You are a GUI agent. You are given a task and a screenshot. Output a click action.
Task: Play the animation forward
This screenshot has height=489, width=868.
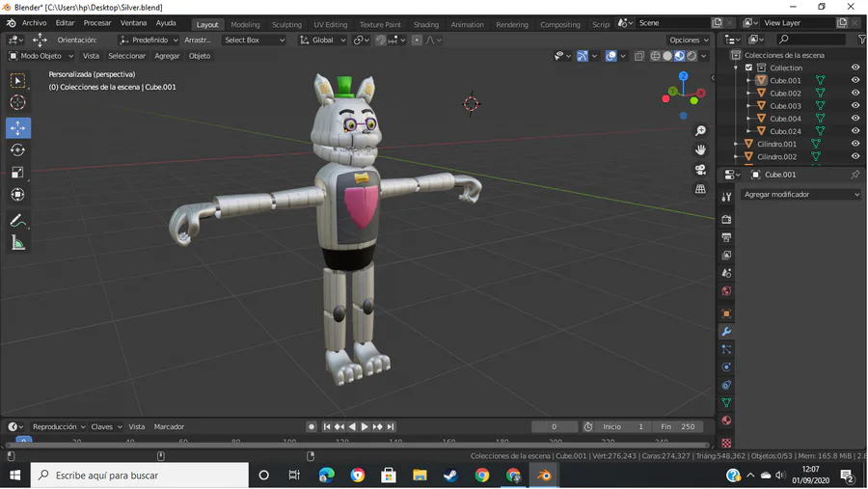[x=365, y=426]
